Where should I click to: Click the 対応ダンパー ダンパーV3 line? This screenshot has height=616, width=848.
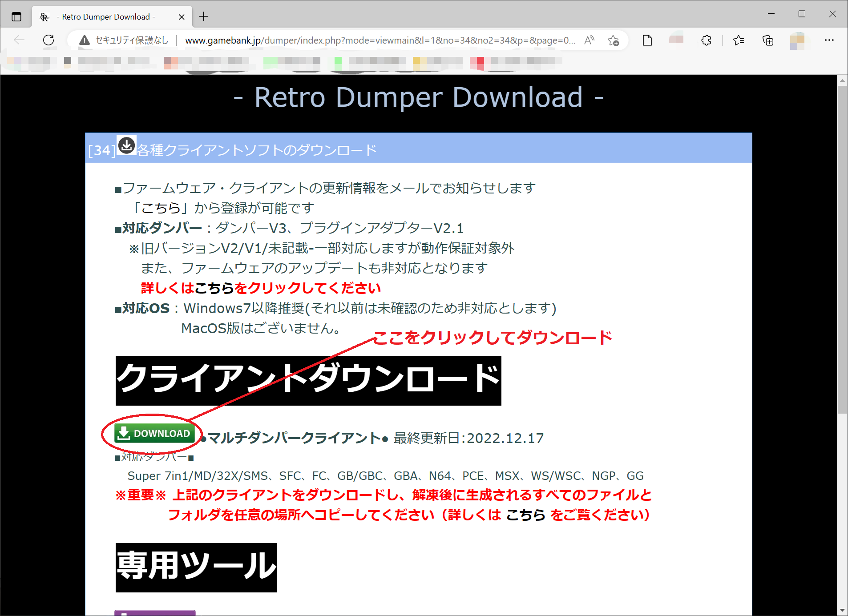289,228
